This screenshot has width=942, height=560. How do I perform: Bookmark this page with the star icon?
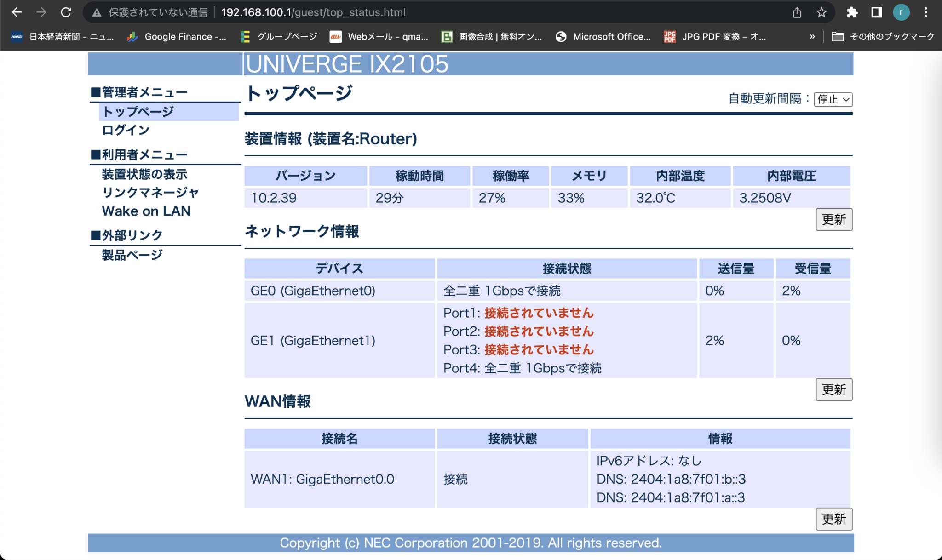821,12
